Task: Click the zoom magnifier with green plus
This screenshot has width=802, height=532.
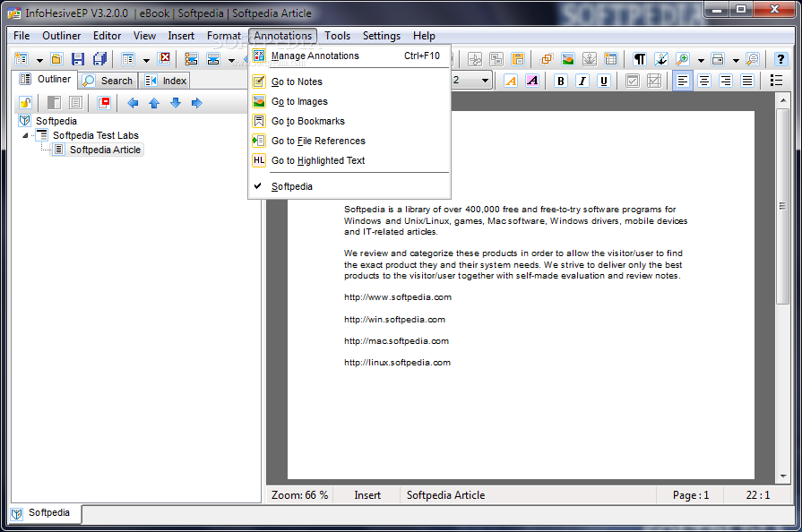Action: [x=682, y=59]
